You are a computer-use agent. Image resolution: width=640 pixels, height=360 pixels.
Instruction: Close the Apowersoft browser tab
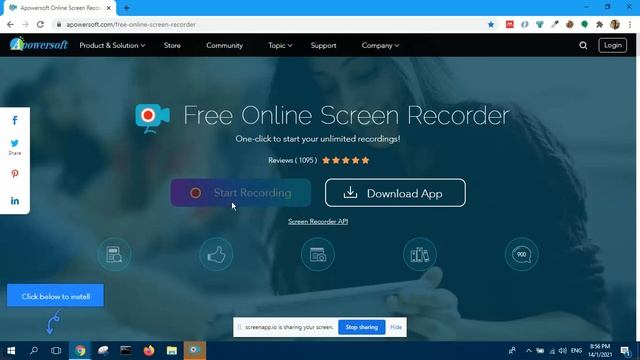click(109, 8)
